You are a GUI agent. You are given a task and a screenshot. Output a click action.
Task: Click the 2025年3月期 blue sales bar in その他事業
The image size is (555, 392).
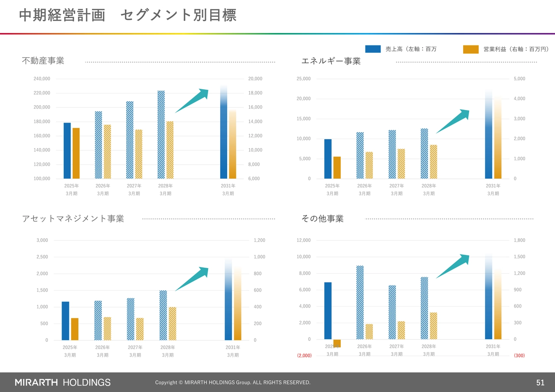click(328, 311)
